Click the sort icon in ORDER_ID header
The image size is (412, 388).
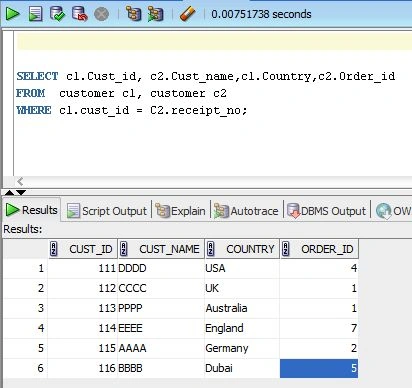coord(285,249)
